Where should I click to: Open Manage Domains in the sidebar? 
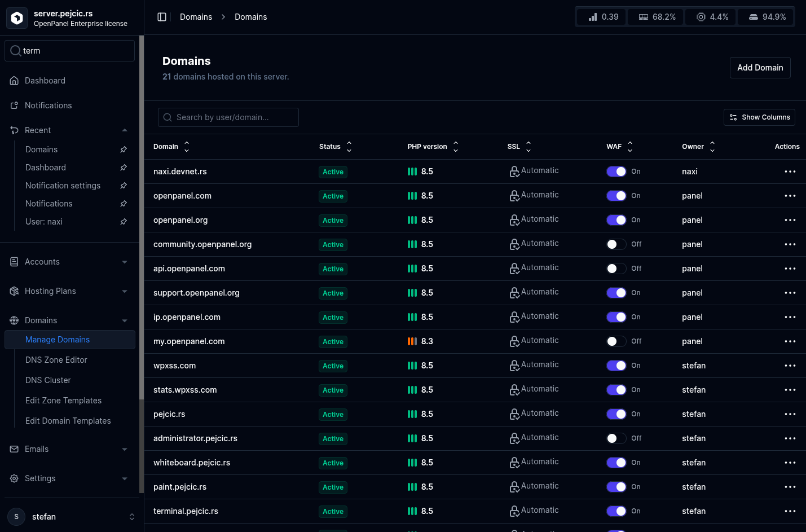click(x=70, y=340)
